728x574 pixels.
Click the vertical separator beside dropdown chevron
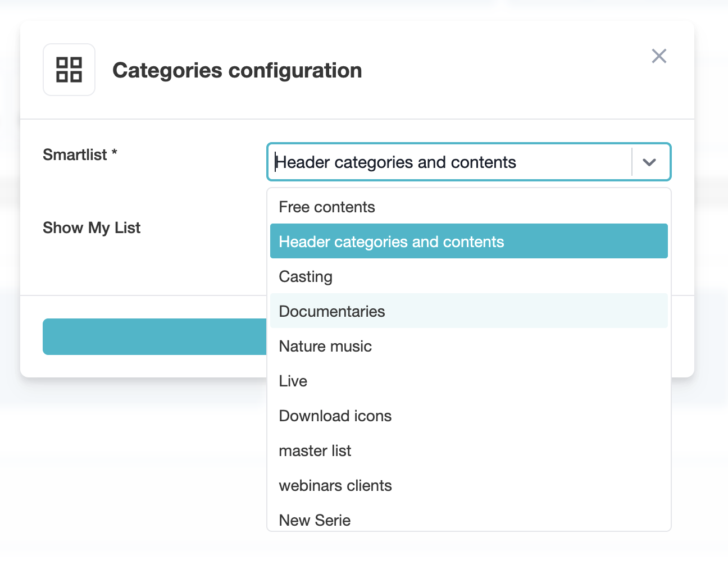[632, 162]
